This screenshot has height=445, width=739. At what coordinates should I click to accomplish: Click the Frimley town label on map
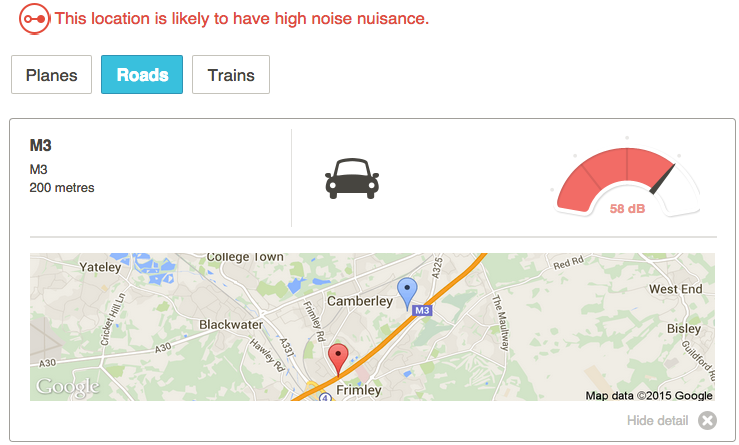pyautogui.click(x=360, y=390)
